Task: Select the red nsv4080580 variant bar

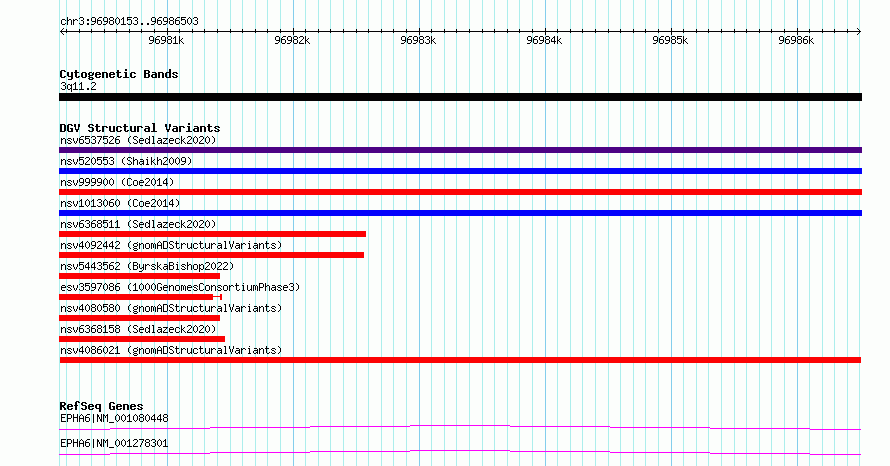Action: point(139,318)
